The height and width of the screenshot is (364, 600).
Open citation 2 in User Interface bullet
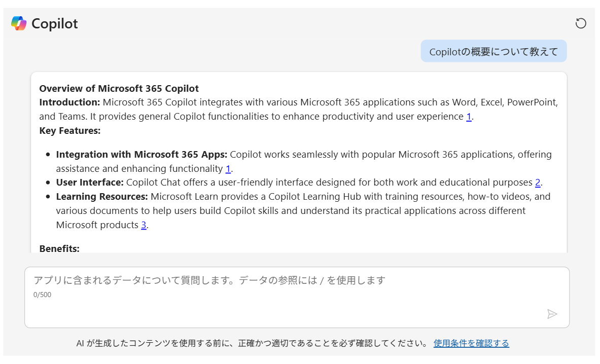[x=538, y=183]
